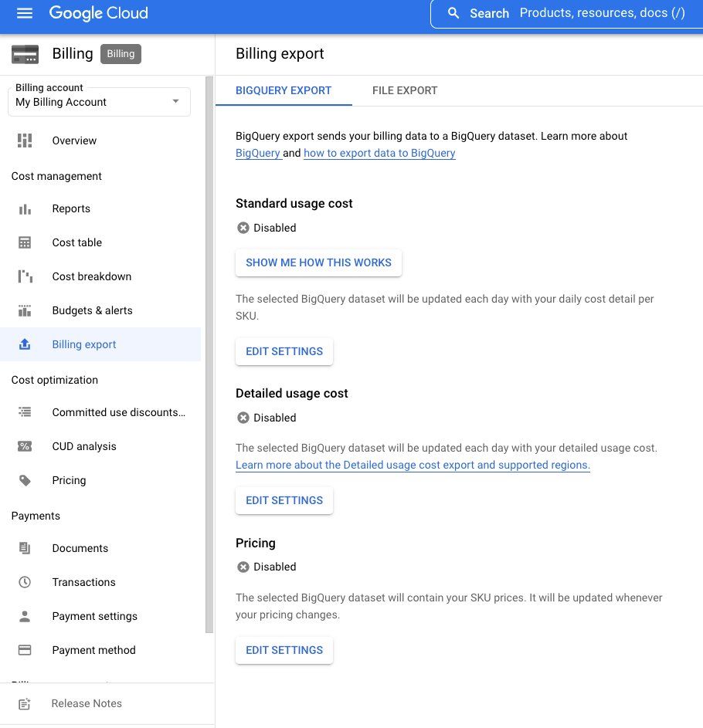
Task: Click the Payment method card icon
Action: [25, 650]
